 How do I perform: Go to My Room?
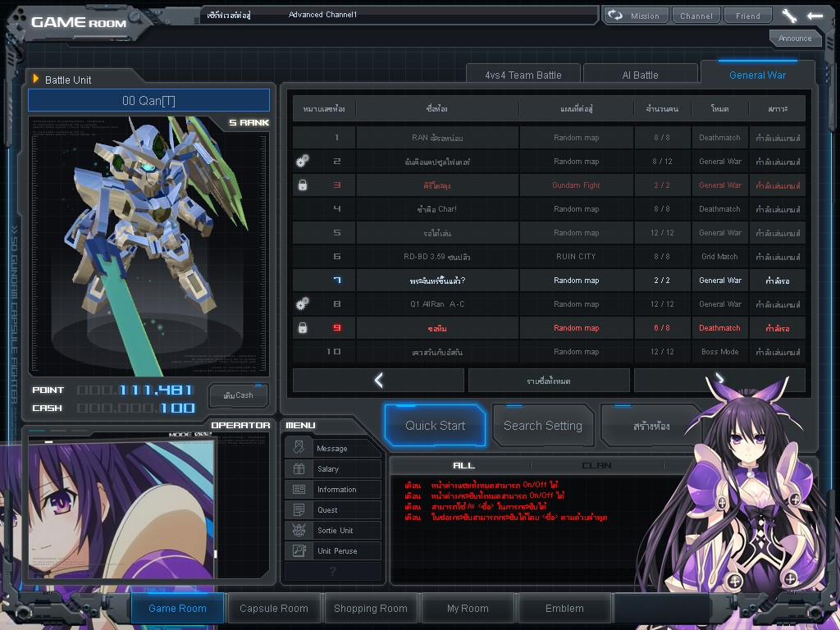point(468,608)
